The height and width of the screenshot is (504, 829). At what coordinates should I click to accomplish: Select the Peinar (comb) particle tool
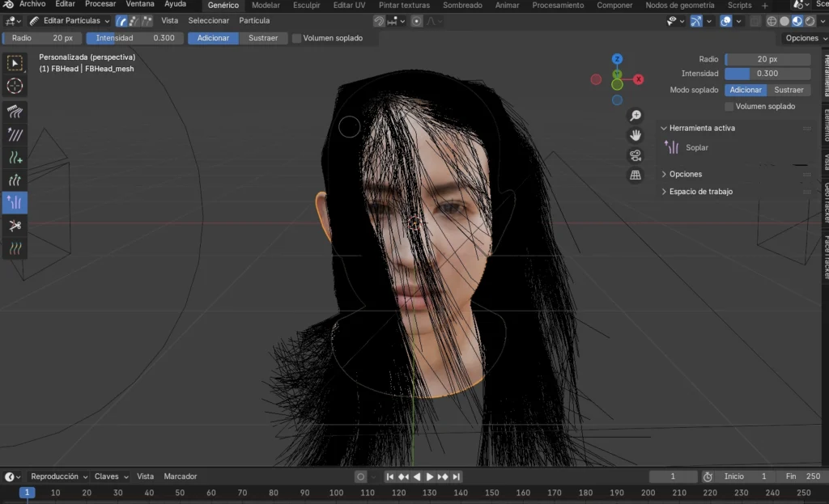click(15, 112)
